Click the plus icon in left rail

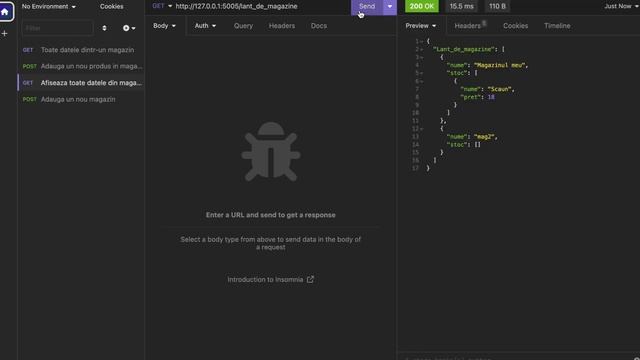coord(4,33)
